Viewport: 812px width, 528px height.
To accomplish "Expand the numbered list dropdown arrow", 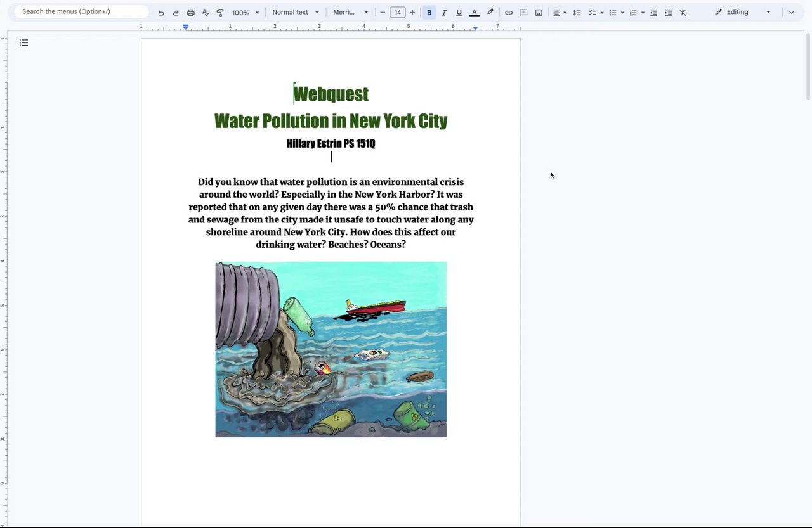I will 643,13.
